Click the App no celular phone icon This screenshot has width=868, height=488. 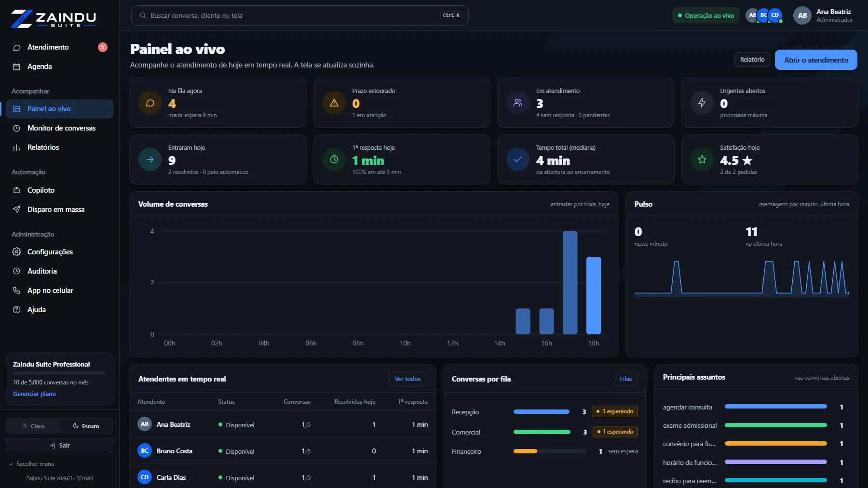tap(16, 290)
